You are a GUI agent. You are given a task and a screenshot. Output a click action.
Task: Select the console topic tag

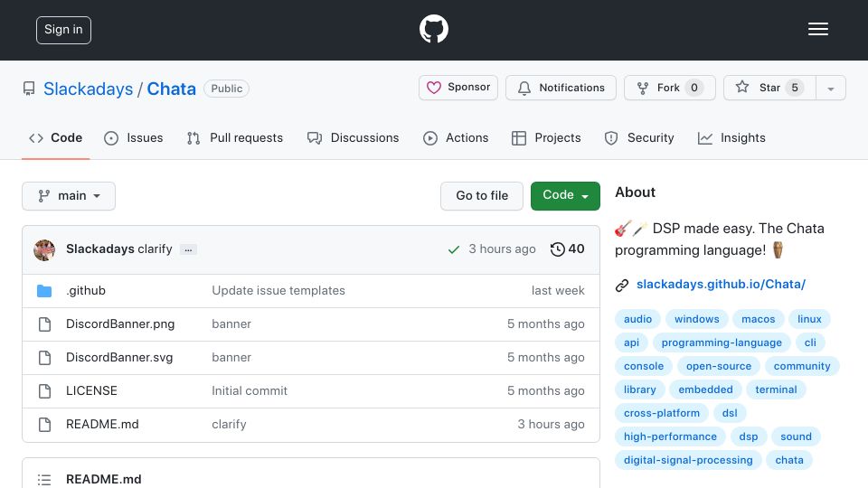pos(643,366)
